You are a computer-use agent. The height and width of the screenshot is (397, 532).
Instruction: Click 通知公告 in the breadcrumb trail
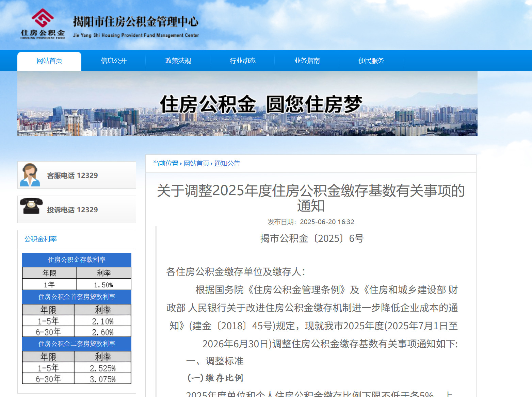pyautogui.click(x=227, y=163)
